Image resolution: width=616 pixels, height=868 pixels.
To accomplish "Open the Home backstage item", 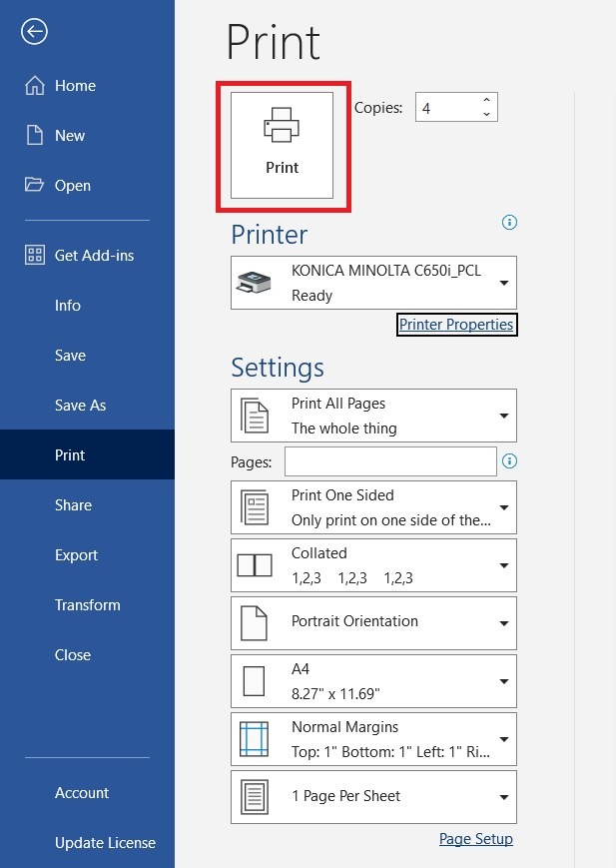I will [61, 86].
